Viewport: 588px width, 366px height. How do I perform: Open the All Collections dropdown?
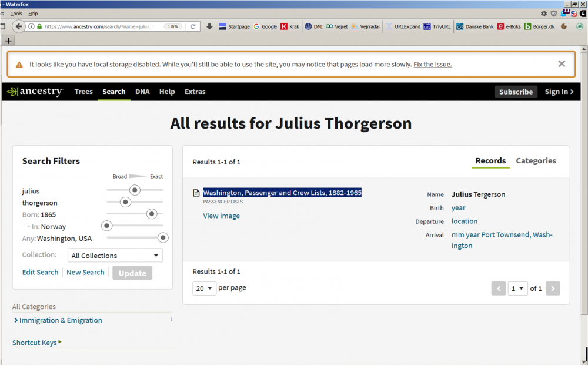115,256
